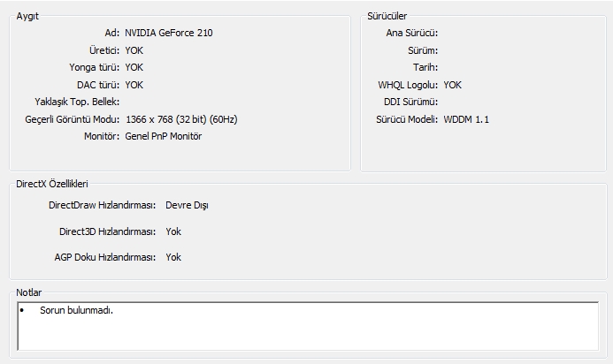Click the Ana Sürücü label
The height and width of the screenshot is (364, 613).
(412, 33)
